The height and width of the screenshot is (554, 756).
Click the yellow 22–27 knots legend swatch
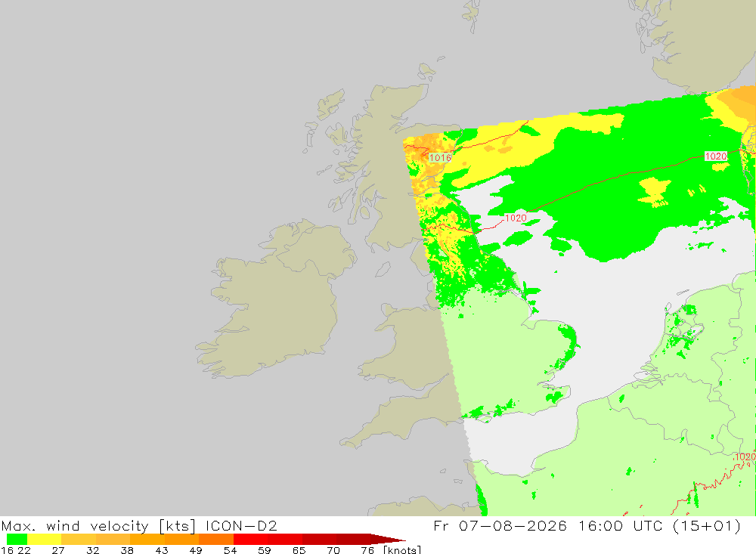[x=45, y=539]
